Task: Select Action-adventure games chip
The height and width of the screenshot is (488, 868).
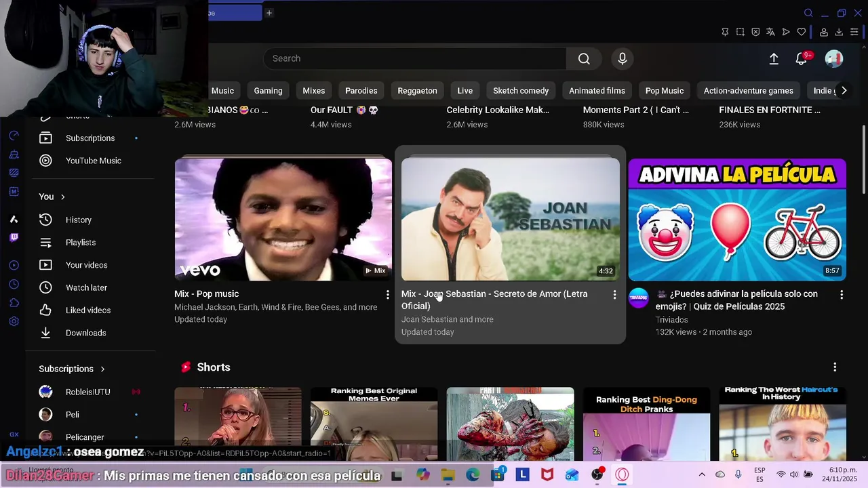Action: (748, 91)
